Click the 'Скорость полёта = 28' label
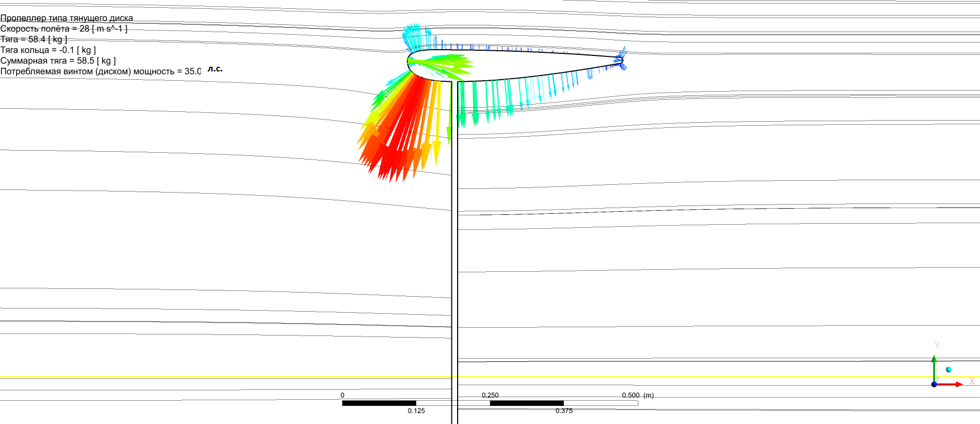The height and width of the screenshot is (424, 980). (x=64, y=29)
